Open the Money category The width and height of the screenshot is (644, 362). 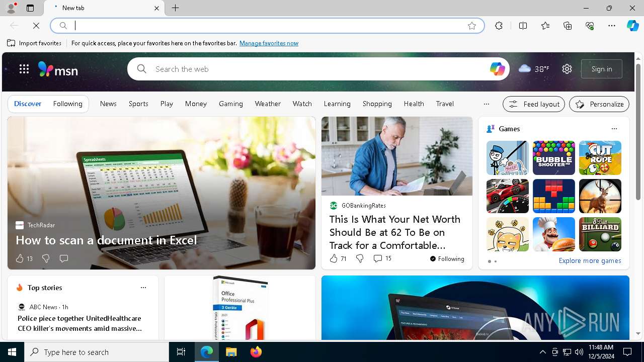pyautogui.click(x=196, y=104)
